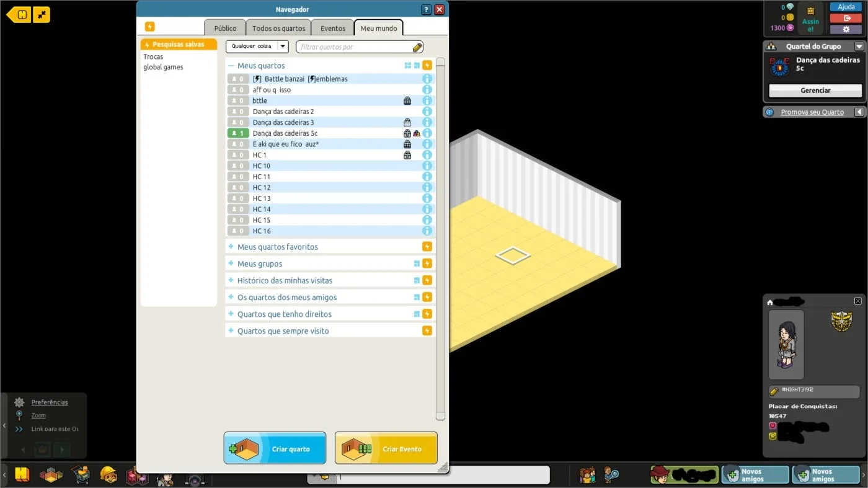Expand Meus quartos favoritos section
Screen dimensions: 868x488
(x=231, y=247)
